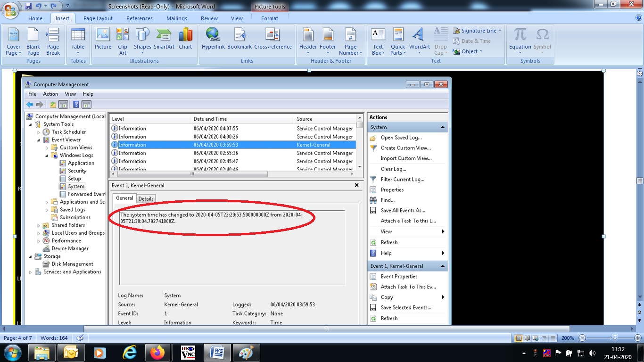
Task: Insert WordArt text
Action: click(419, 41)
